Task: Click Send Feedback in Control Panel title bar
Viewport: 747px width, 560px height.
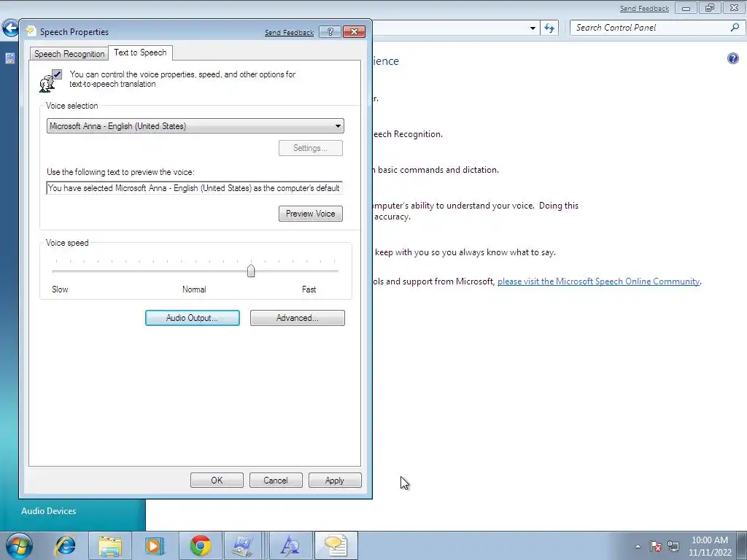Action: click(644, 9)
